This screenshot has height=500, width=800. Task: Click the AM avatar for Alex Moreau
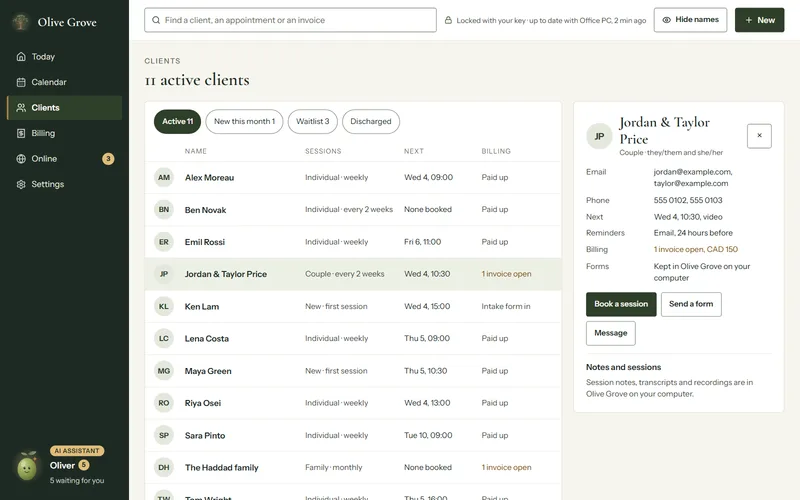click(164, 177)
